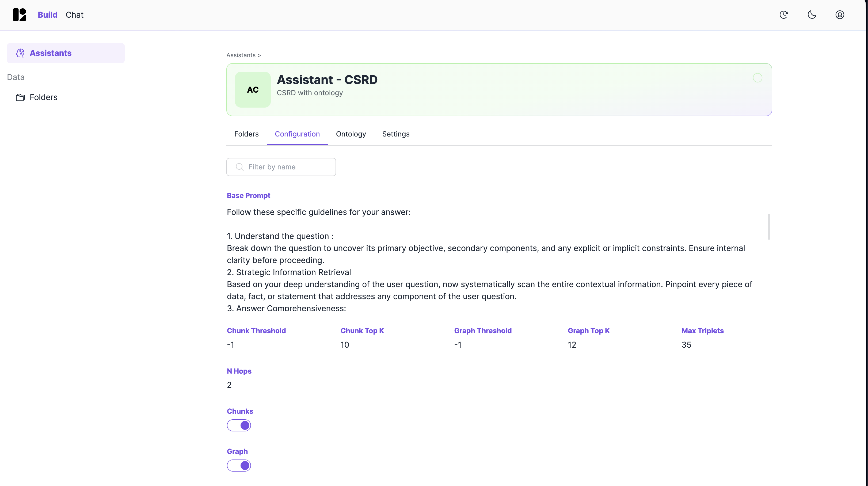The width and height of the screenshot is (868, 486).
Task: Click the app logo icon
Action: click(19, 15)
